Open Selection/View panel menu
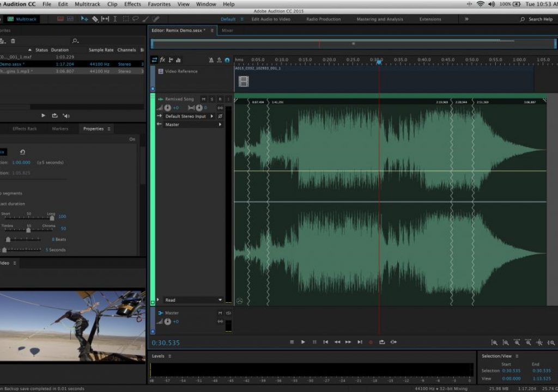 (x=517, y=356)
